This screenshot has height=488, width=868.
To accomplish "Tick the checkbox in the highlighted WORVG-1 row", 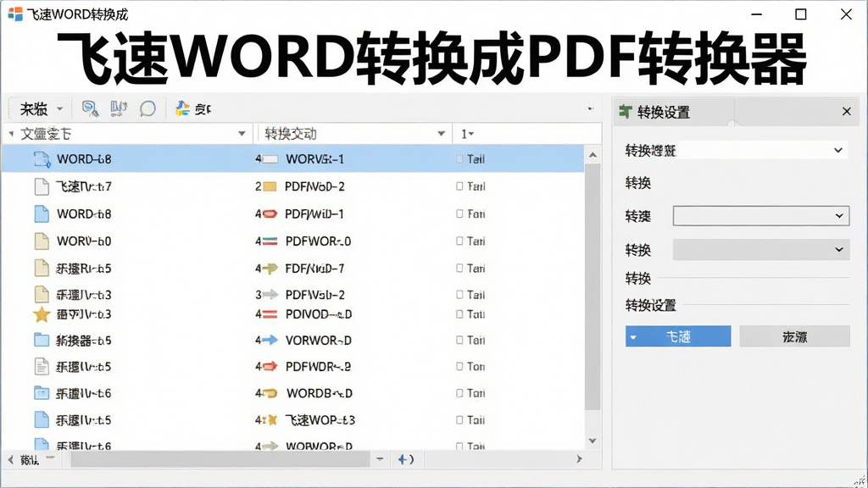I will point(459,159).
